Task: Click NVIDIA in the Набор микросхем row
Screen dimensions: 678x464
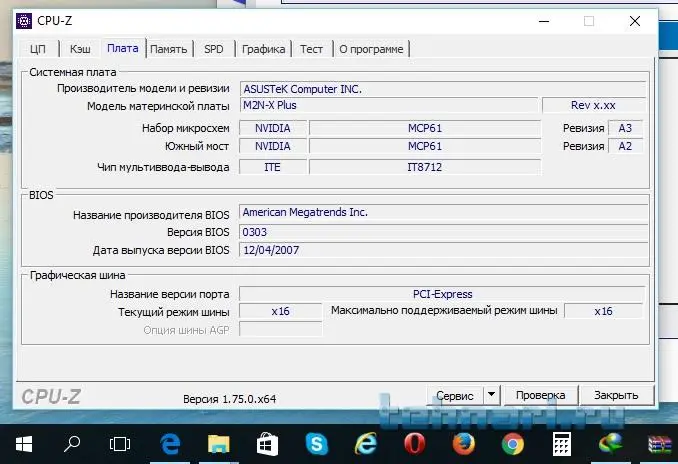Action: pos(273,128)
